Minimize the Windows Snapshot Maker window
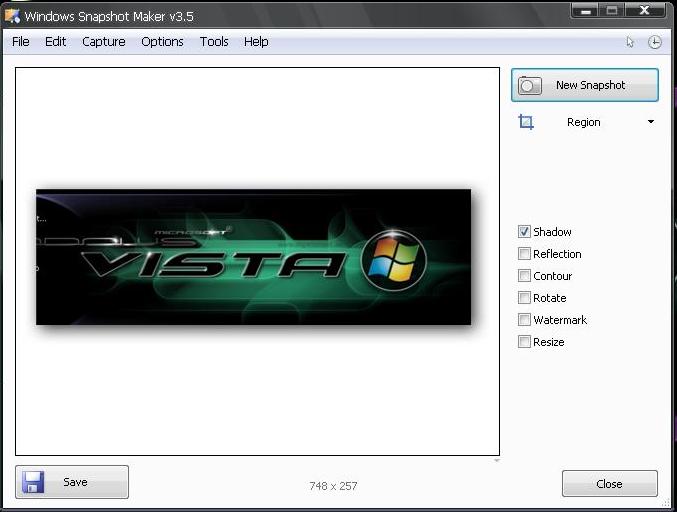Image resolution: width=677 pixels, height=512 pixels. click(x=585, y=10)
